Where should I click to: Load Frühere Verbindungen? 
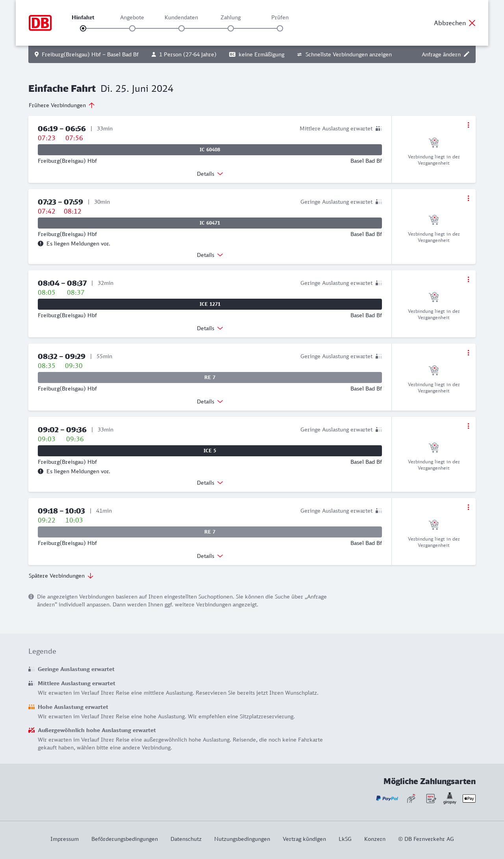tap(62, 105)
